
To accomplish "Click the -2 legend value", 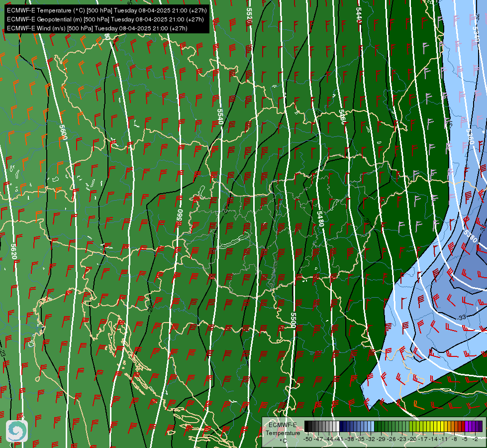I will [x=475, y=439].
